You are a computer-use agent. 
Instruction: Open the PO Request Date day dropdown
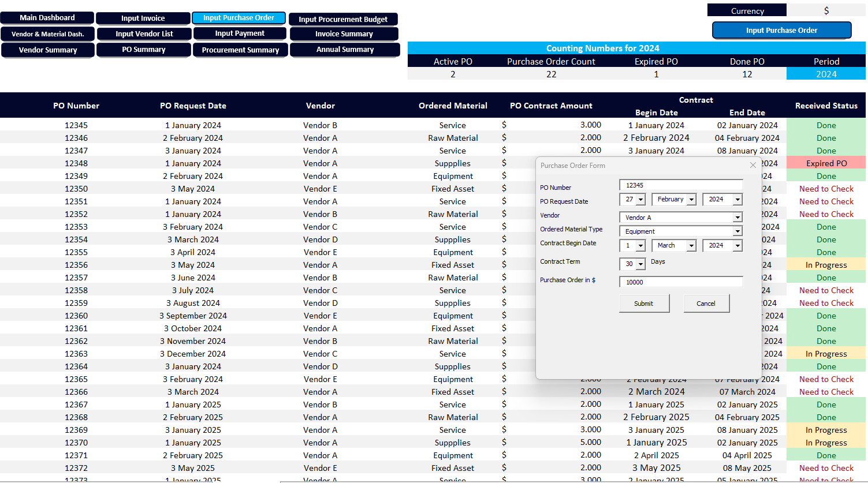(x=640, y=200)
